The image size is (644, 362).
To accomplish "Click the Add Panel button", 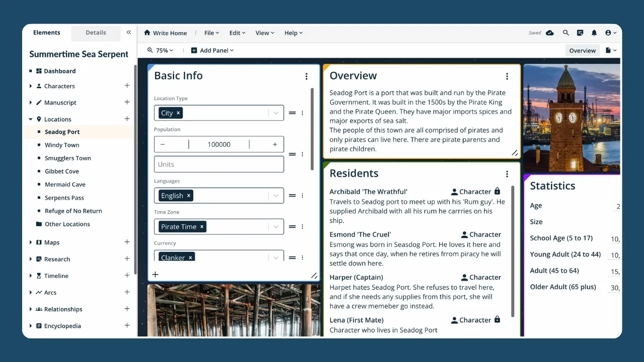I will 212,50.
